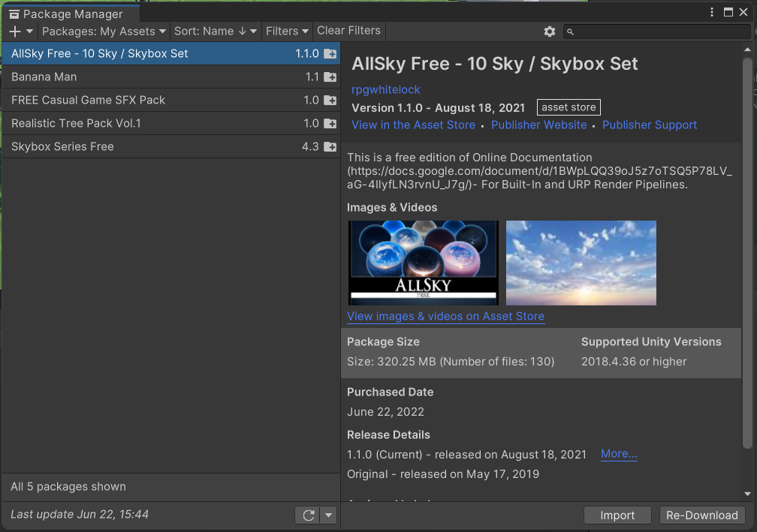Click '2018.4.36 or higher' version text
The width and height of the screenshot is (757, 532).
[633, 362]
